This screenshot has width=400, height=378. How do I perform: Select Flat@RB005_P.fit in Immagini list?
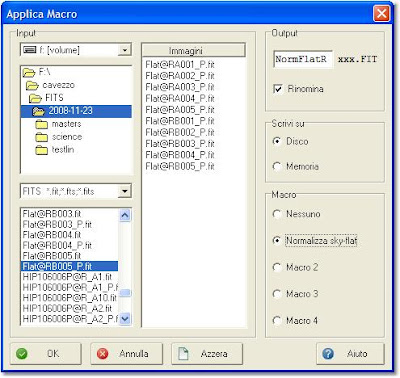(x=180, y=166)
